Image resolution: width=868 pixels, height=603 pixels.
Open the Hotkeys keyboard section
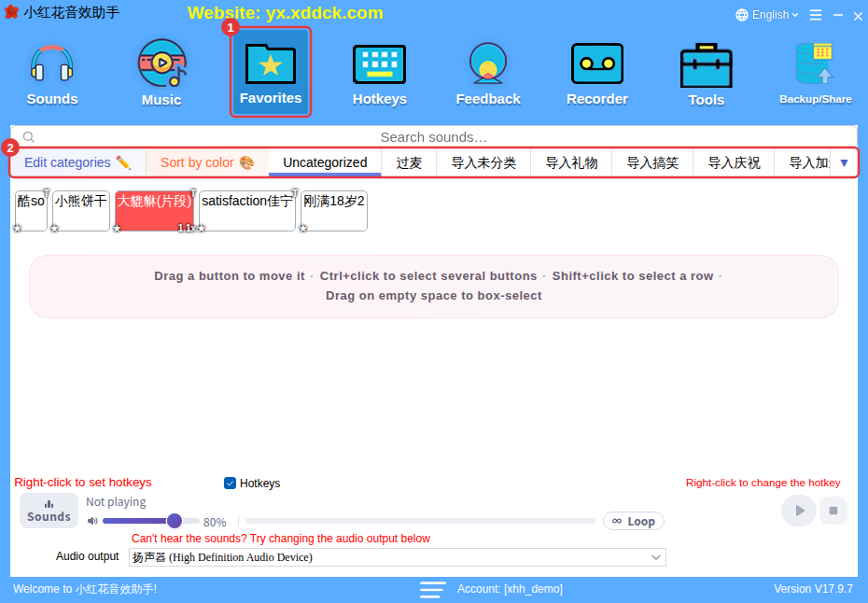[x=380, y=75]
